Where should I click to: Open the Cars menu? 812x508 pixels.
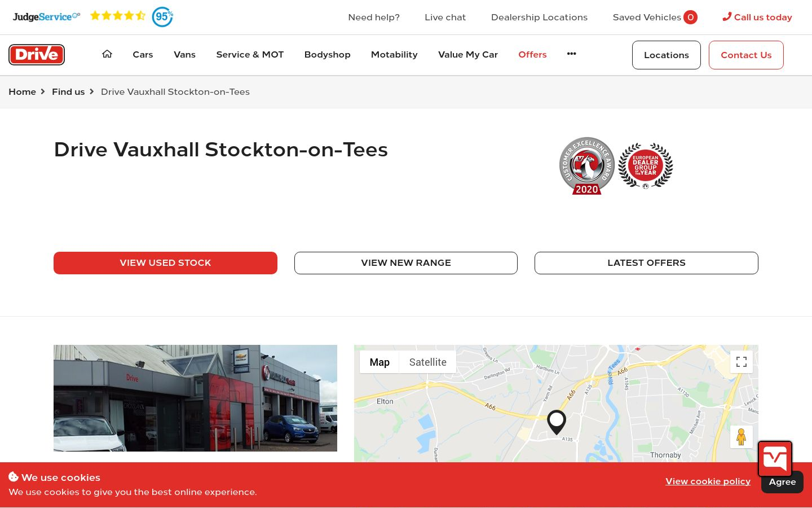[143, 55]
